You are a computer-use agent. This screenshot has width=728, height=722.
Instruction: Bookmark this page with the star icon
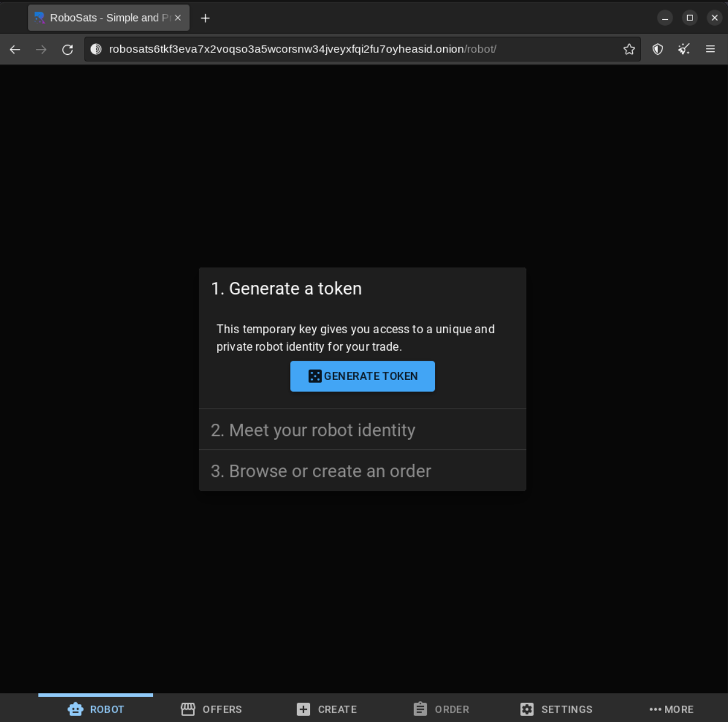tap(629, 50)
